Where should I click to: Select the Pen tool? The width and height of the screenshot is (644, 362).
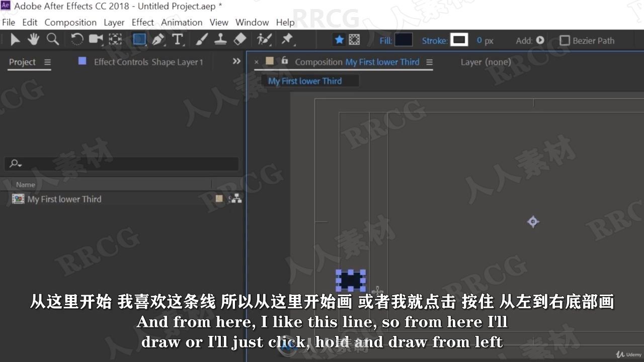[158, 40]
